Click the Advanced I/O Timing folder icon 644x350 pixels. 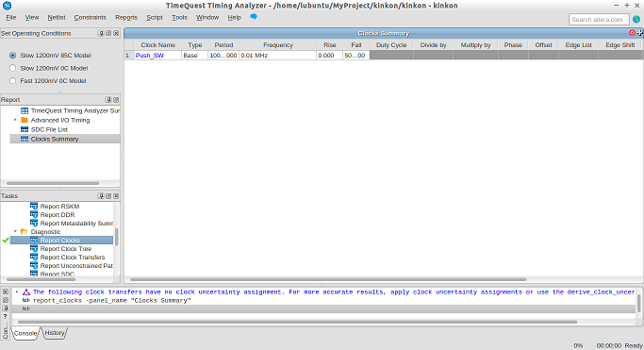[25, 120]
